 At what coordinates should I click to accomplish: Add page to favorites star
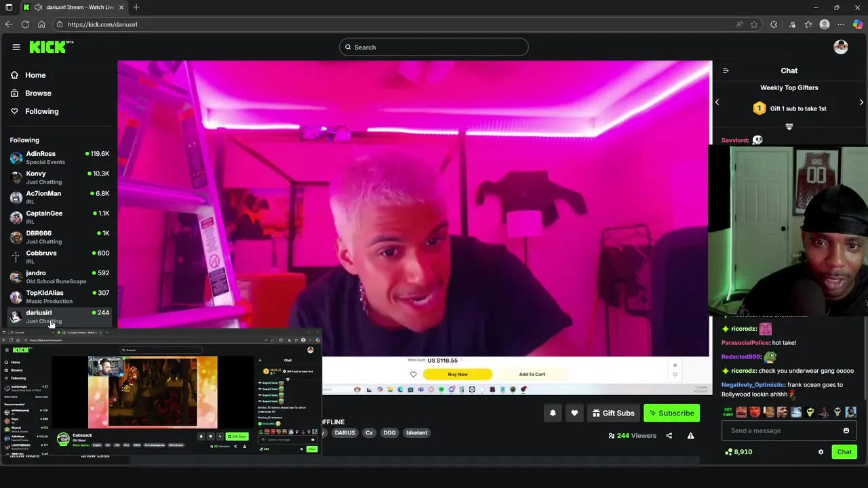click(x=754, y=24)
